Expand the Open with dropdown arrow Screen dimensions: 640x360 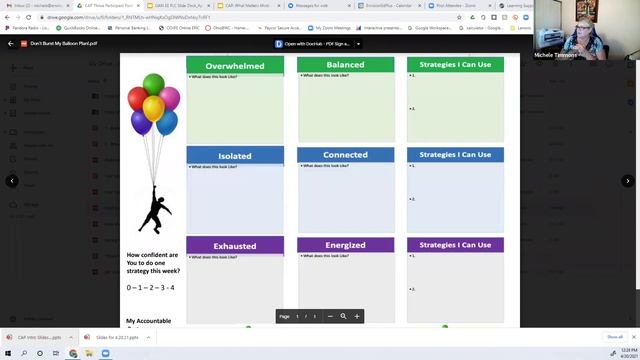358,44
